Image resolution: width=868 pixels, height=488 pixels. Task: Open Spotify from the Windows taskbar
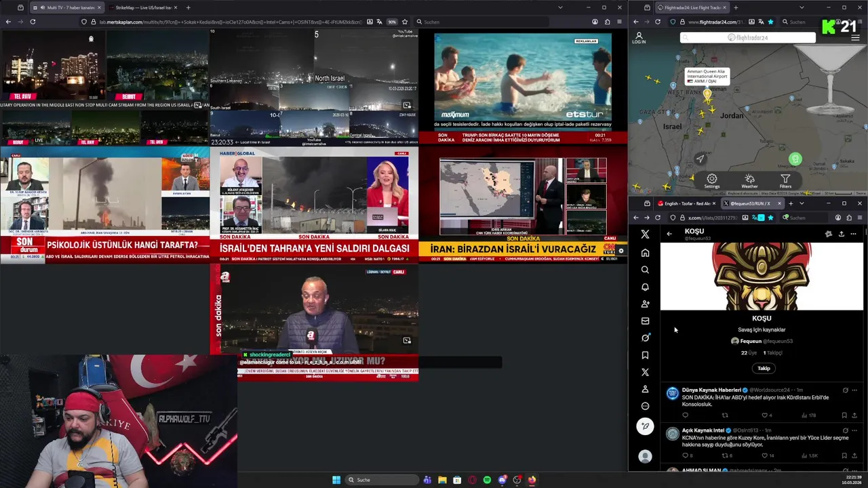(x=487, y=480)
